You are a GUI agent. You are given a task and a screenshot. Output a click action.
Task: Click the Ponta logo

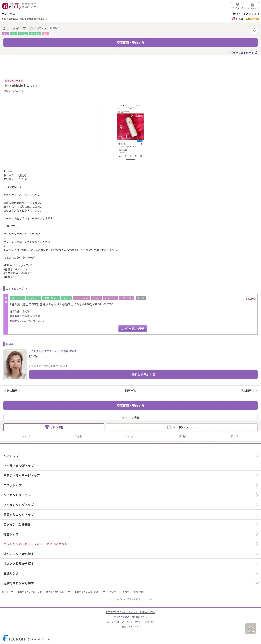click(x=252, y=19)
